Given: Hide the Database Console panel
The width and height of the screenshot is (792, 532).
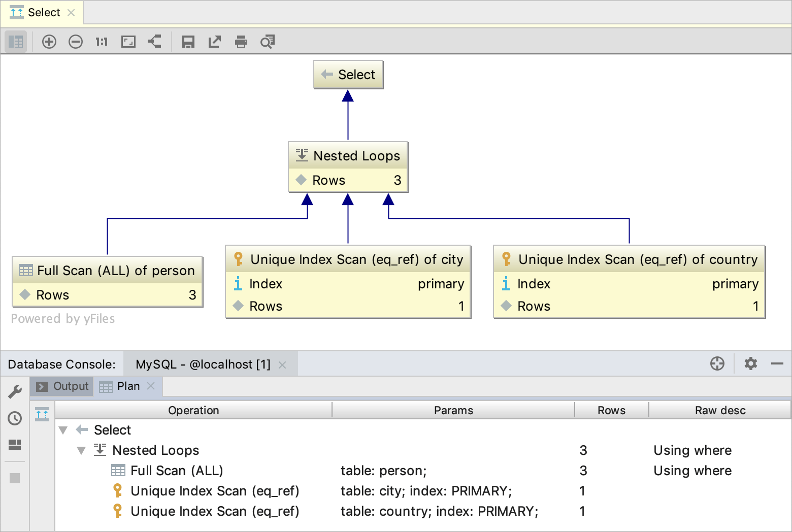Looking at the screenshot, I should (x=777, y=363).
